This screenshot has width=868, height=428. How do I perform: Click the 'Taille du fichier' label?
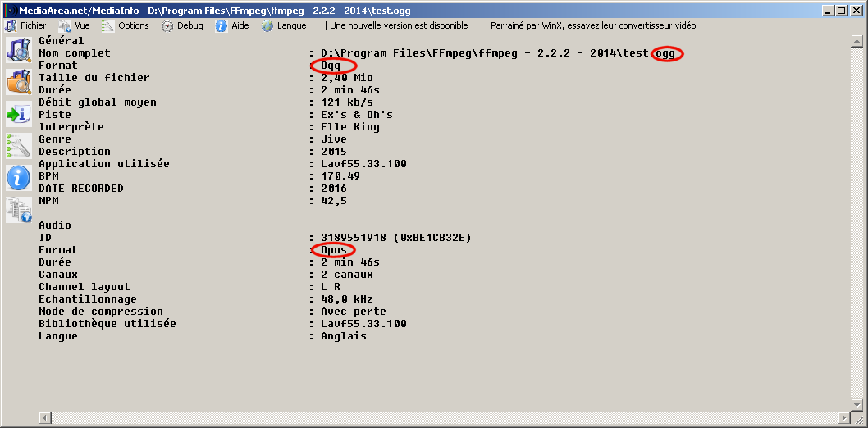[94, 78]
